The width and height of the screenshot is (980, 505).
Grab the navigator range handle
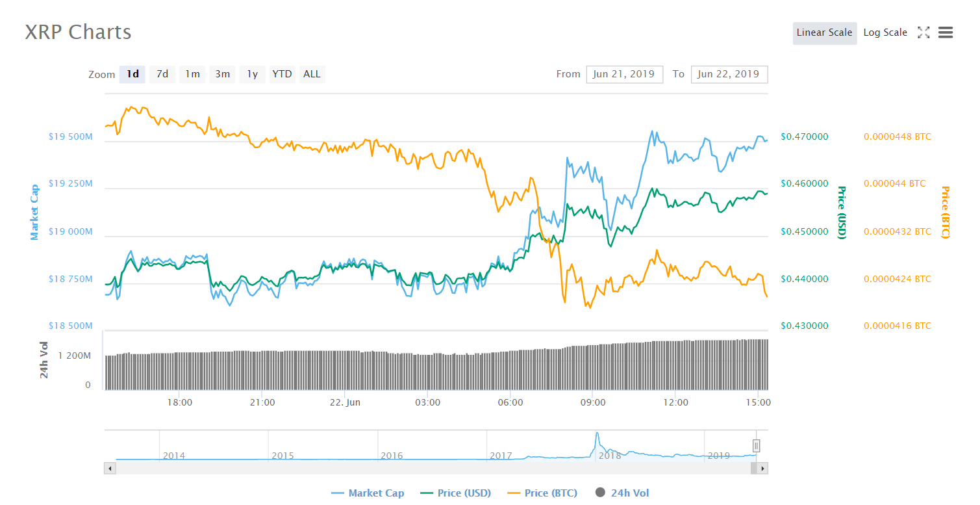(x=756, y=446)
